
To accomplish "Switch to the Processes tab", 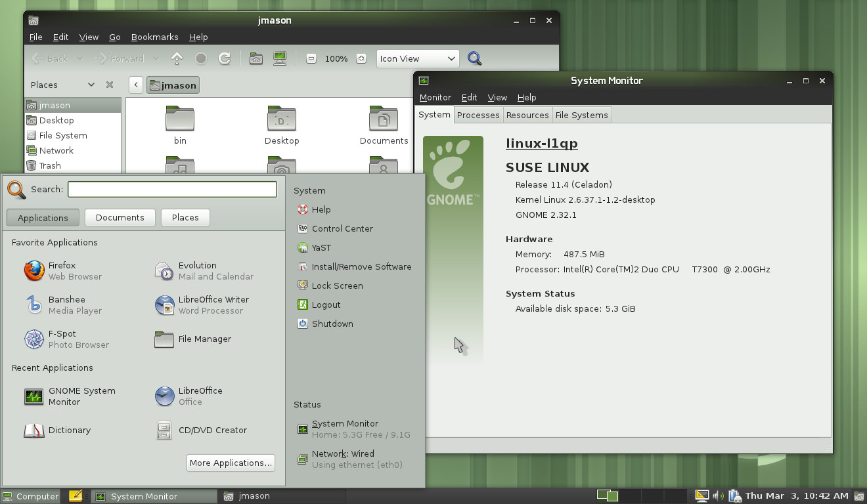I will (x=478, y=115).
